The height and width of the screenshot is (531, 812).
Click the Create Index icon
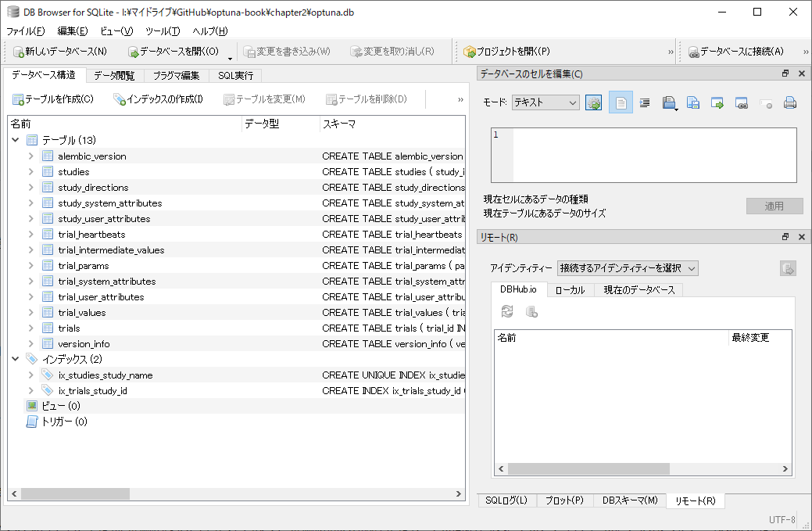point(120,99)
